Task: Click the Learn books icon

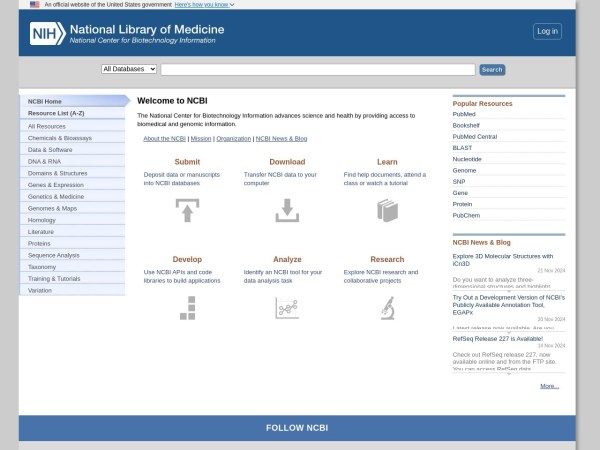Action: (387, 210)
